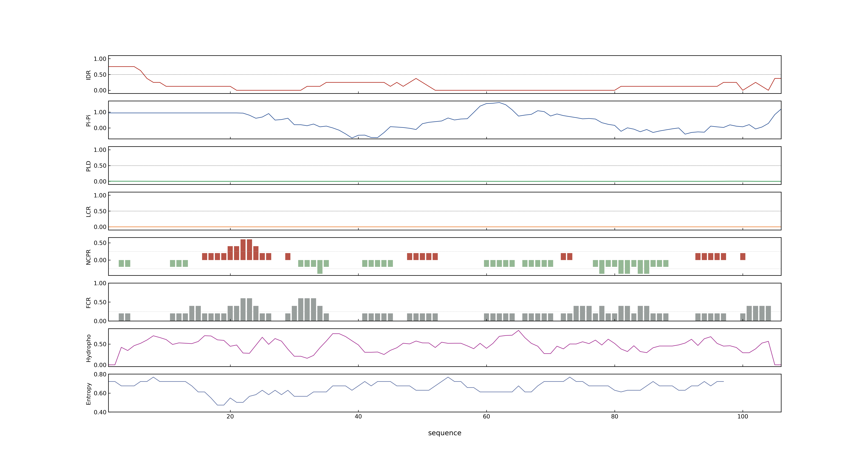Click the Pi-Pi y-axis label
This screenshot has height=463, width=868.
tap(89, 120)
